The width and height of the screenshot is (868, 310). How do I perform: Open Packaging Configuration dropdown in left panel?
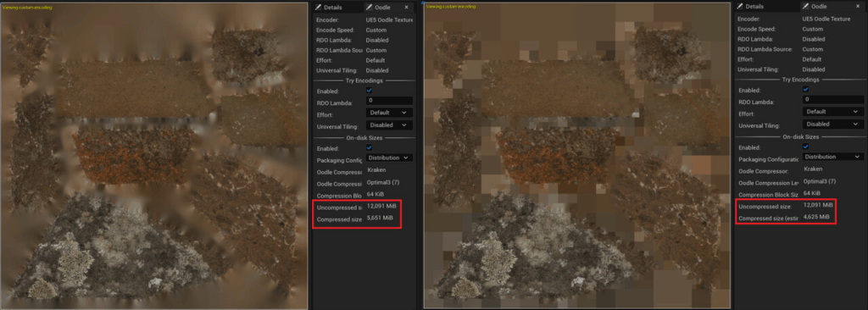coord(388,158)
